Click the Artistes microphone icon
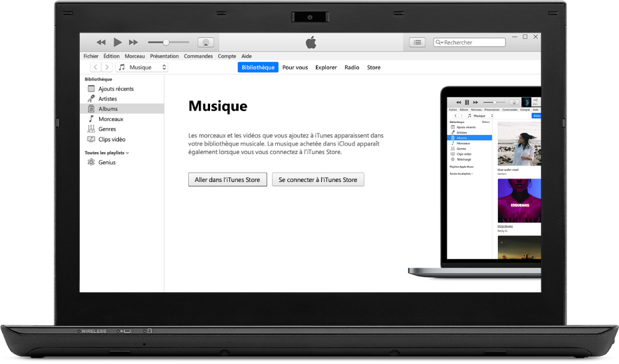Screen dimensions: 619x364 point(91,98)
